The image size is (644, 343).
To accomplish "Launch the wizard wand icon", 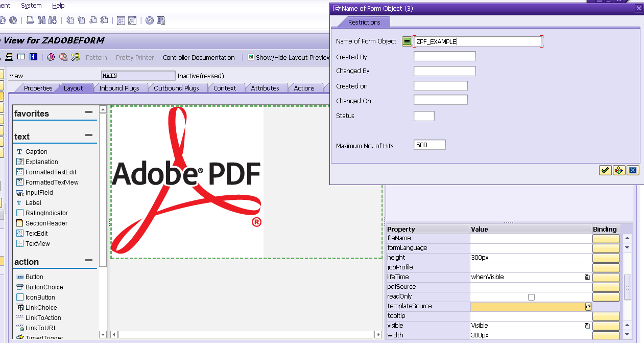I will pos(75,57).
